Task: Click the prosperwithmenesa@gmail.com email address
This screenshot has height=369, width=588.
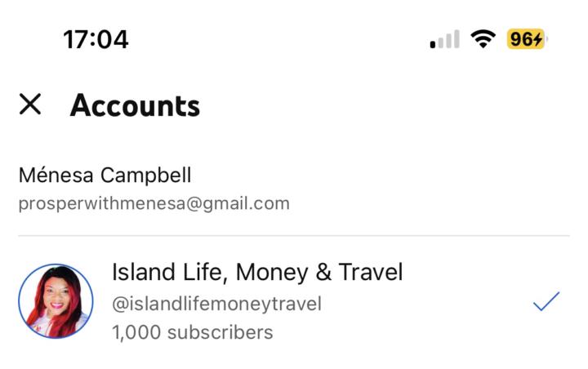Action: pos(154,203)
